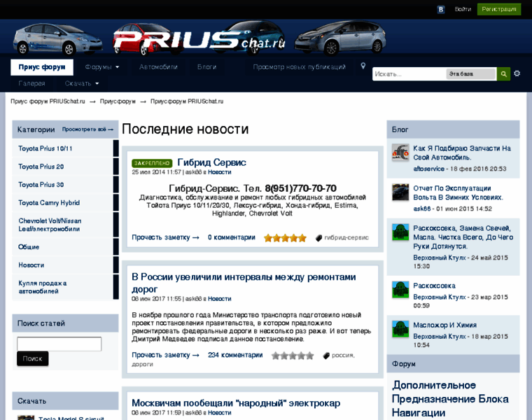The width and height of the screenshot is (532, 420).
Task: Open the Галерея menu item
Action: coord(32,83)
